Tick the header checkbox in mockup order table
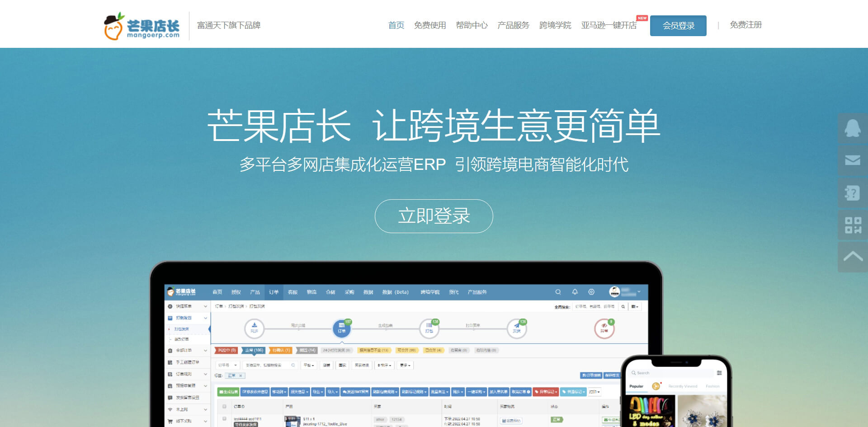 point(224,406)
